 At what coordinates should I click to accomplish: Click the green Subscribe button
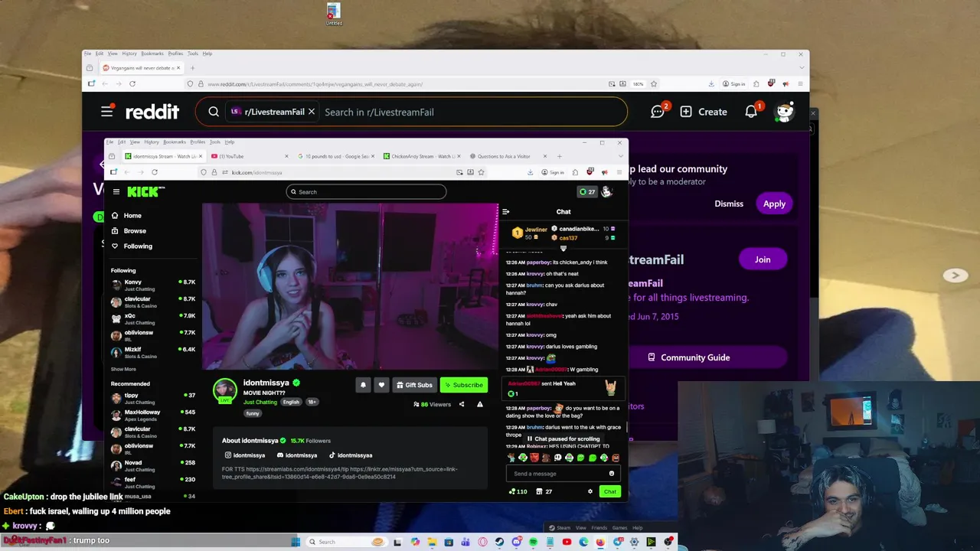(x=463, y=385)
